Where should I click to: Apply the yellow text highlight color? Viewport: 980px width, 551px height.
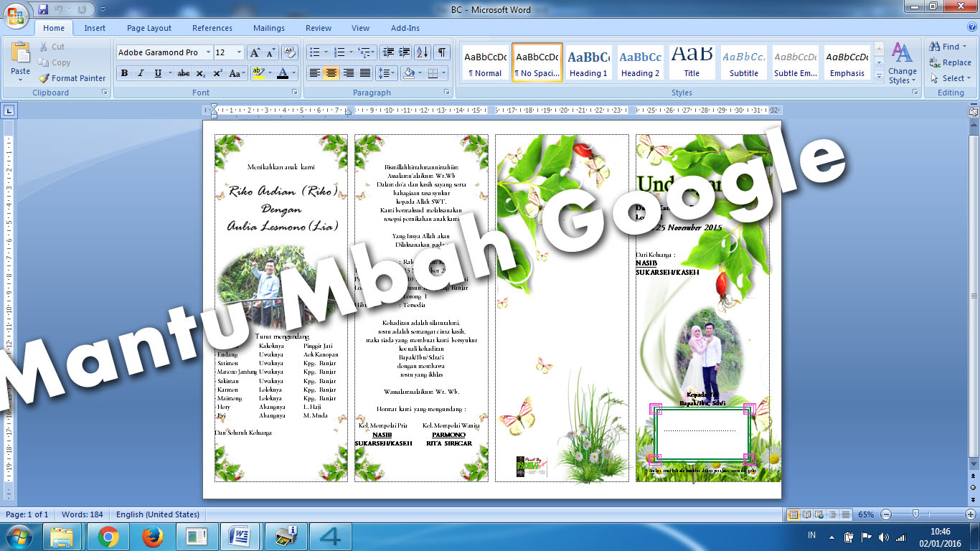coord(260,73)
